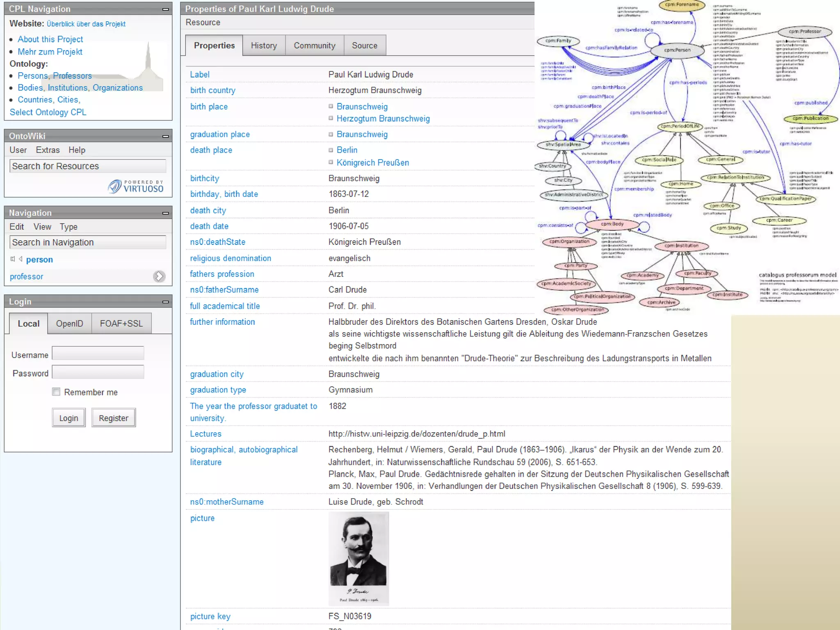Click the picture key property link
The width and height of the screenshot is (840, 630).
click(x=210, y=616)
